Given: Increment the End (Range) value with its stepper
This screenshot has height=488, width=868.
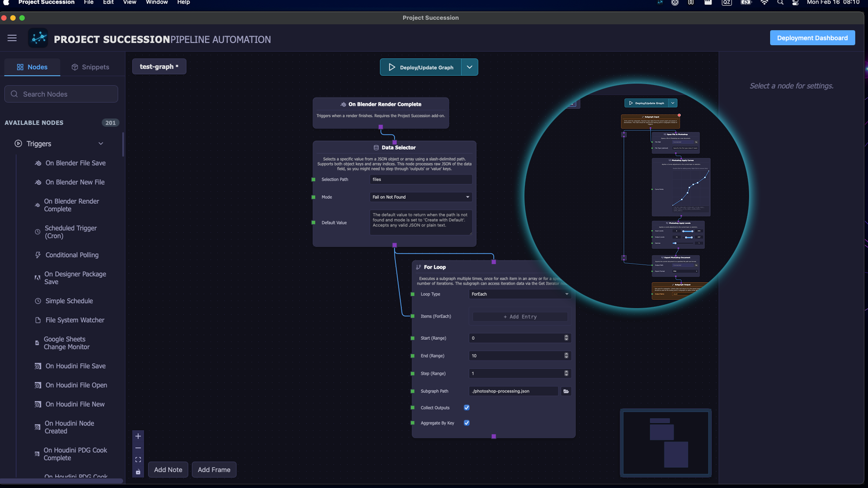Looking at the screenshot, I should tap(566, 354).
